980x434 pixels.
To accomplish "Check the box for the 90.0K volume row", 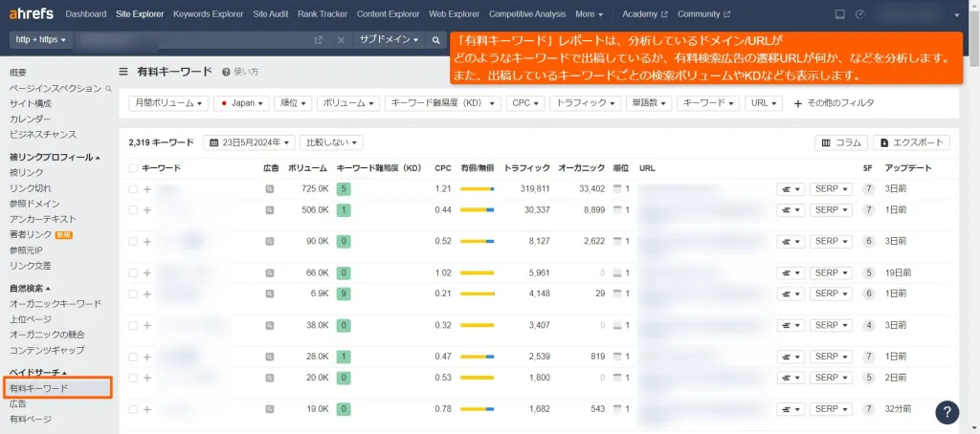I will pyautogui.click(x=132, y=241).
